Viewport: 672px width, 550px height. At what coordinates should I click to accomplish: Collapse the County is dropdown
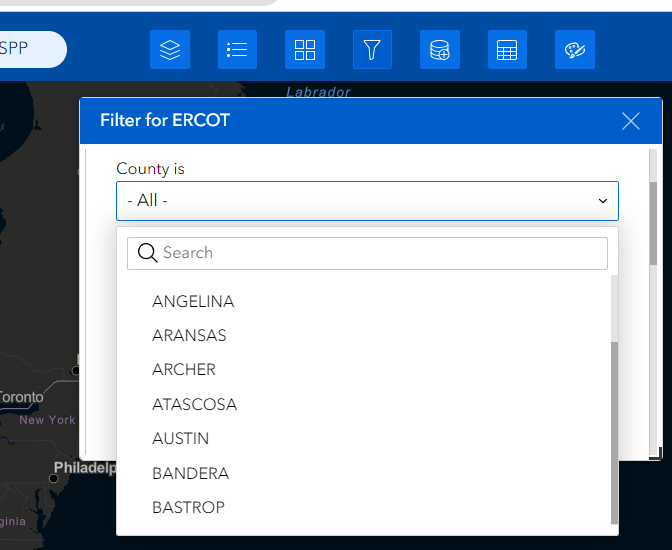coord(367,200)
